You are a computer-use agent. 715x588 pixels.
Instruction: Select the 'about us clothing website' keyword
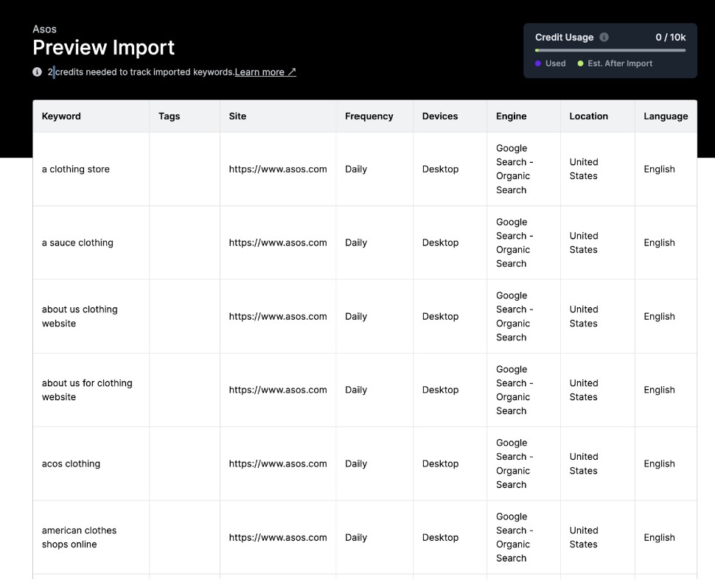click(x=80, y=316)
